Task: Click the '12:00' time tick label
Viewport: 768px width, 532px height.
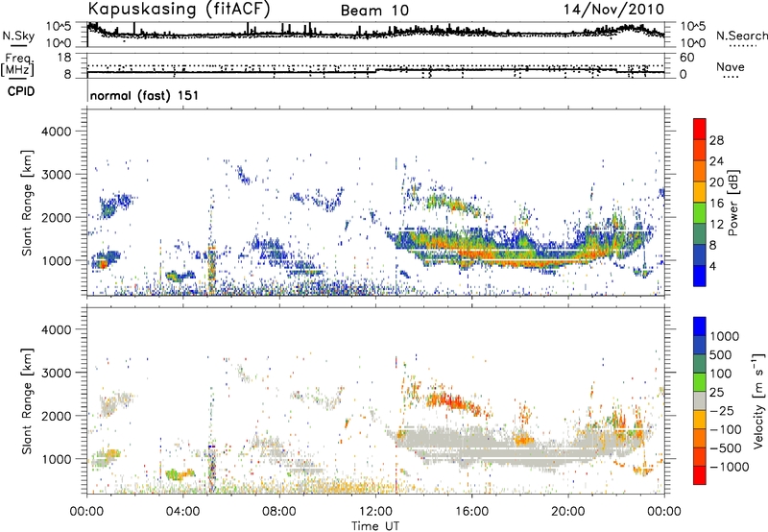Action: click(375, 511)
